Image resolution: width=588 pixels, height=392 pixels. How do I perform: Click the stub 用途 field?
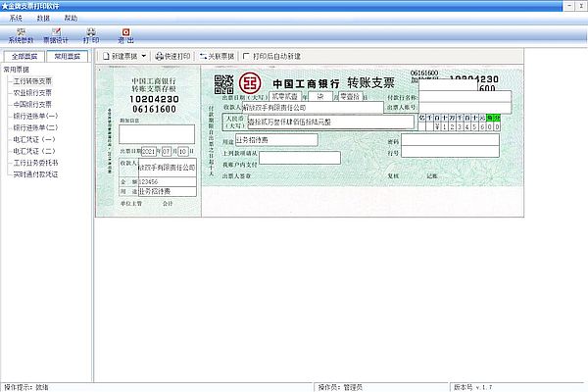coord(168,191)
